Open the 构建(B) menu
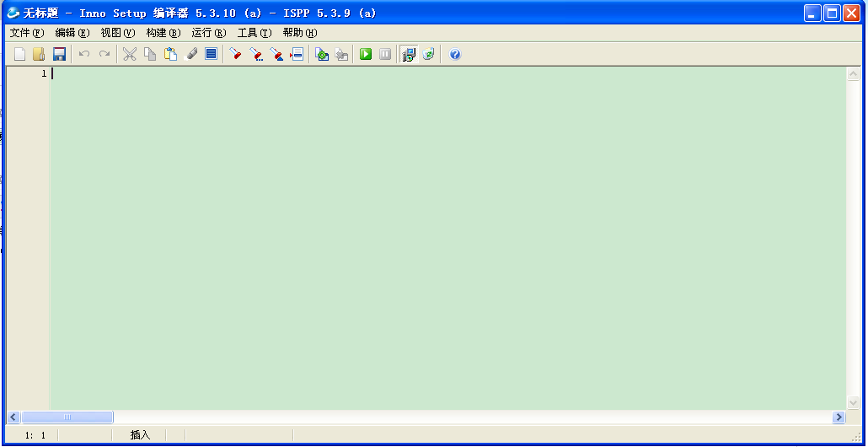 coord(163,33)
